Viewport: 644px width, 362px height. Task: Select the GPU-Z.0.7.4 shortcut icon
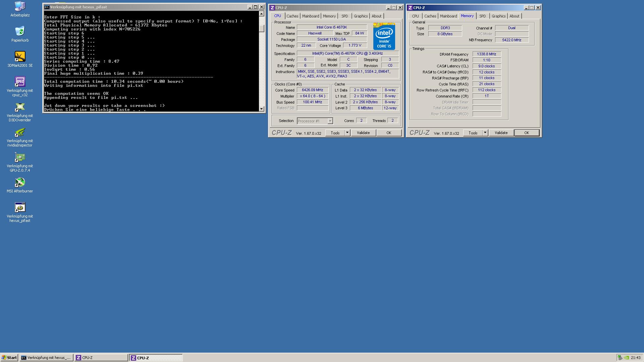(20, 162)
